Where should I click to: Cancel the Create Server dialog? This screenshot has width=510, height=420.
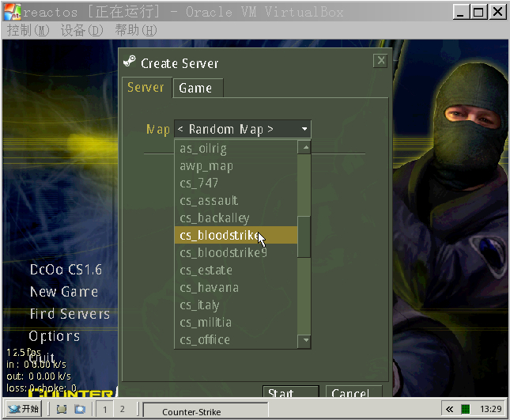[x=353, y=392]
